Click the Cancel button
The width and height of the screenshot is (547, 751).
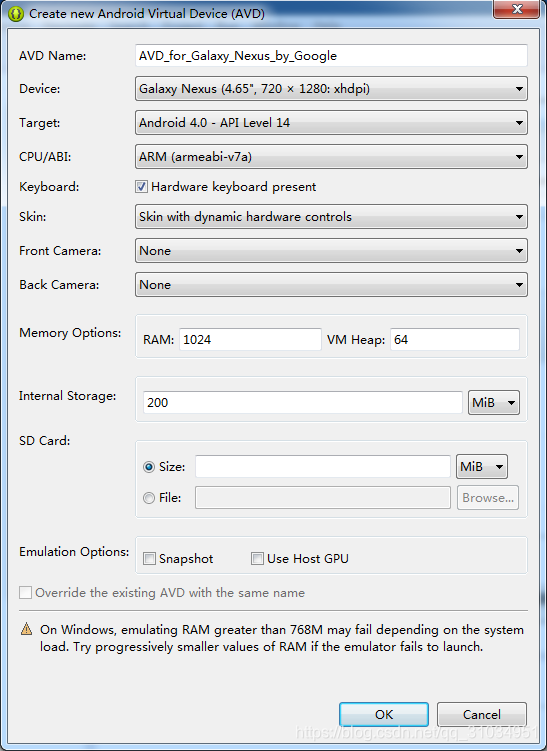pos(482,715)
